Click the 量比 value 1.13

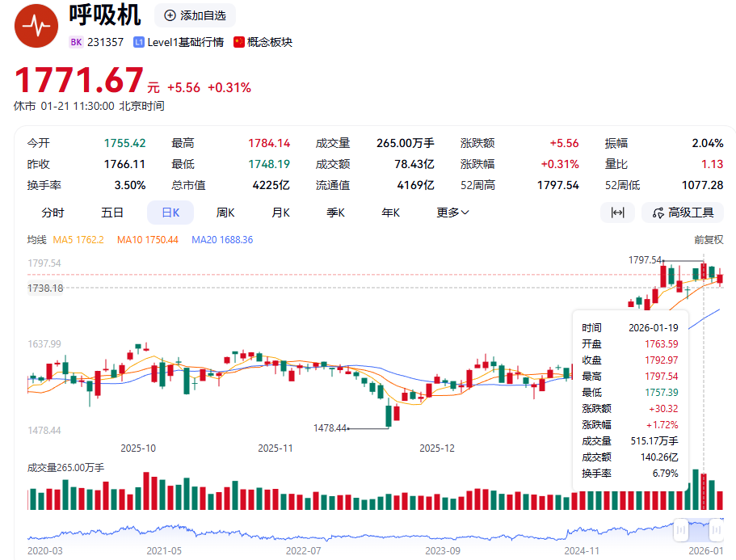coord(712,164)
